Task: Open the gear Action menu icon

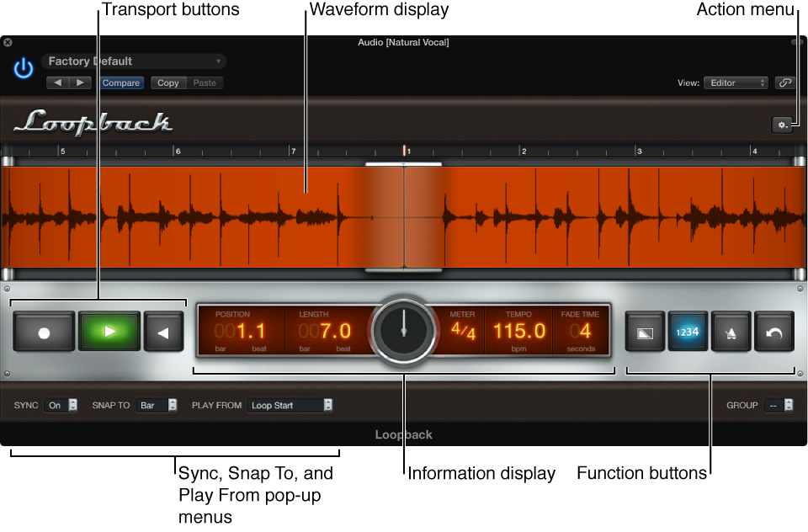Action: coord(782,124)
